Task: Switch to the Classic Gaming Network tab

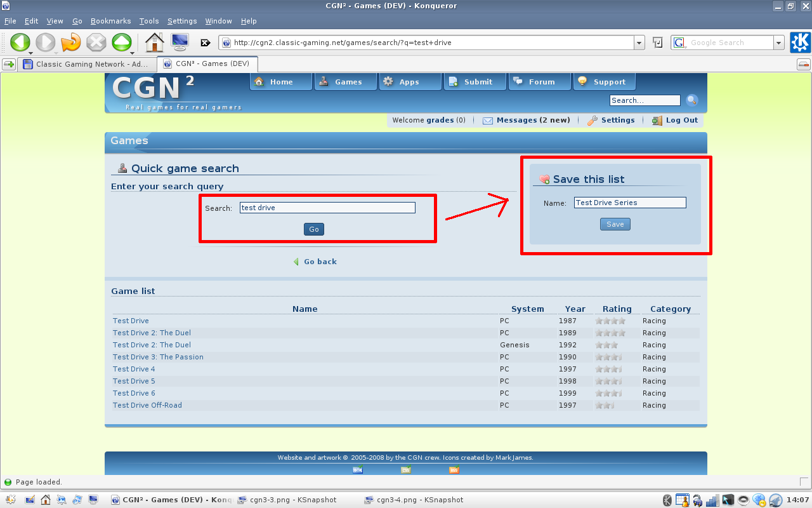Action: coord(86,64)
